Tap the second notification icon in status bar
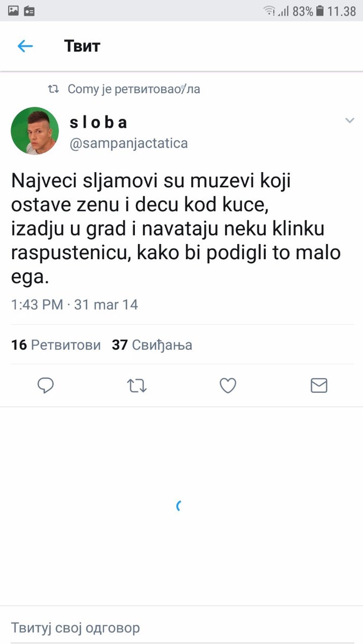 (x=30, y=11)
